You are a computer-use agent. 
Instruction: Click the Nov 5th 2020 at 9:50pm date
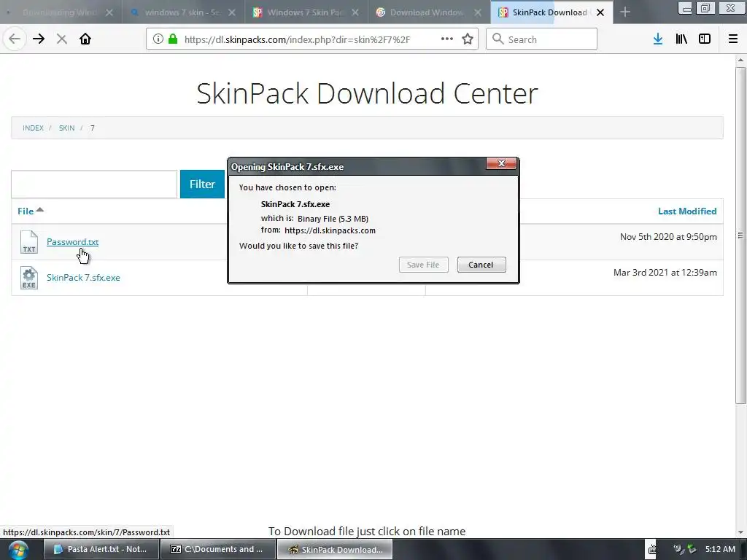click(668, 237)
